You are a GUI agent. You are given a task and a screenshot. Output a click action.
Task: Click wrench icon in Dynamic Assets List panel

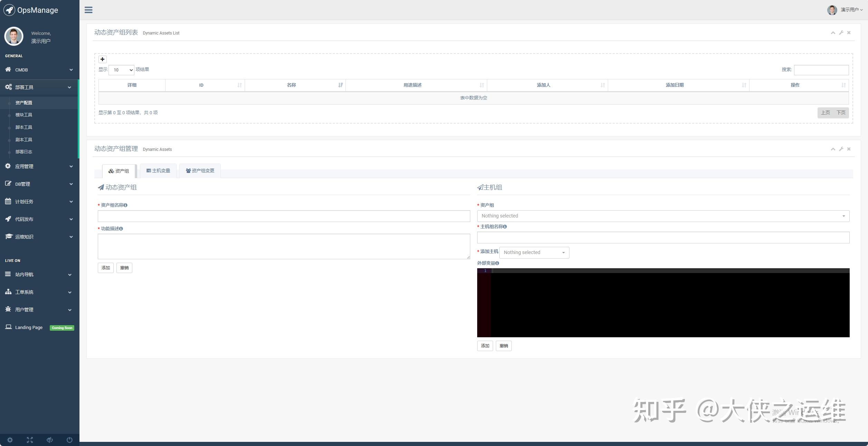pyautogui.click(x=841, y=33)
